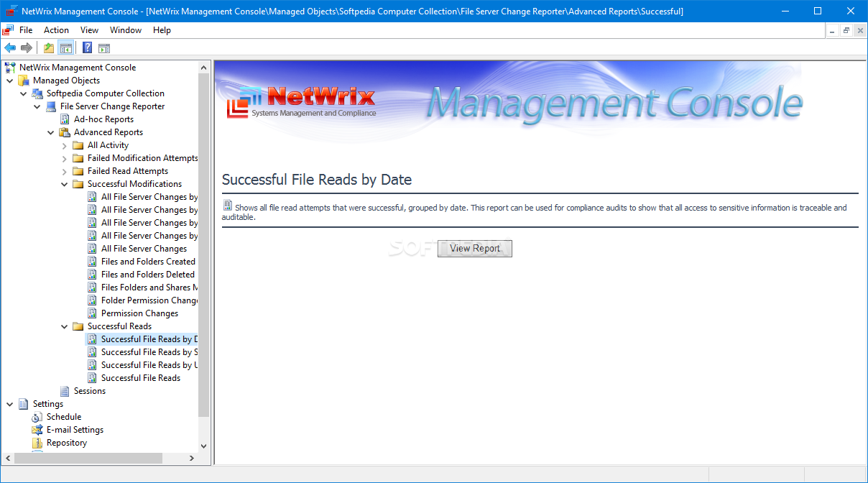This screenshot has width=868, height=483.
Task: Open the Window menu
Action: coord(126,30)
